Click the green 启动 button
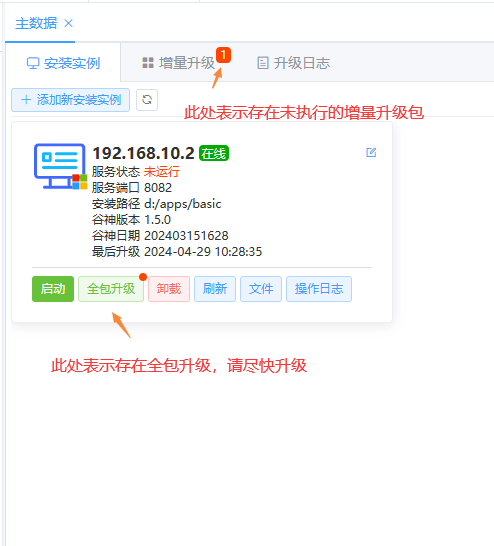The image size is (494, 546). point(53,289)
